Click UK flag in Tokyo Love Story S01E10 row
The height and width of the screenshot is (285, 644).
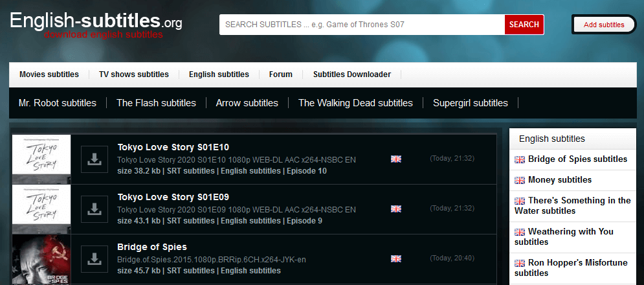pos(396,159)
